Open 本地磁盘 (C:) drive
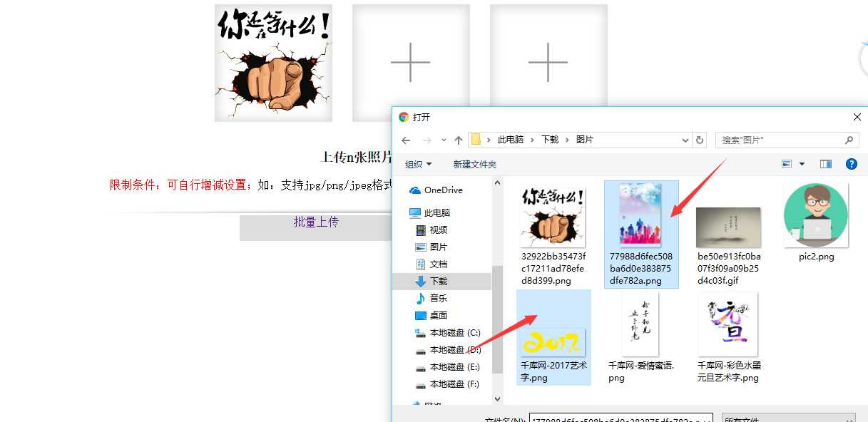This screenshot has height=422, width=868. (x=453, y=332)
